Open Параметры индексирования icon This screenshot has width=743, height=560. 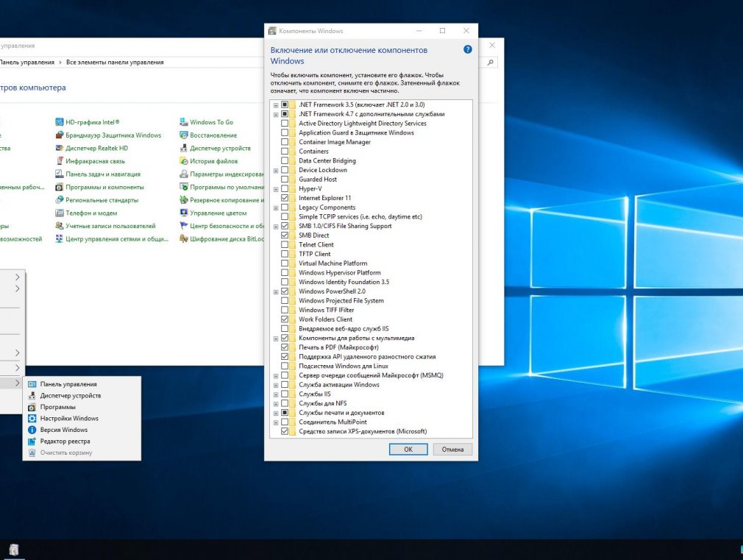(184, 174)
